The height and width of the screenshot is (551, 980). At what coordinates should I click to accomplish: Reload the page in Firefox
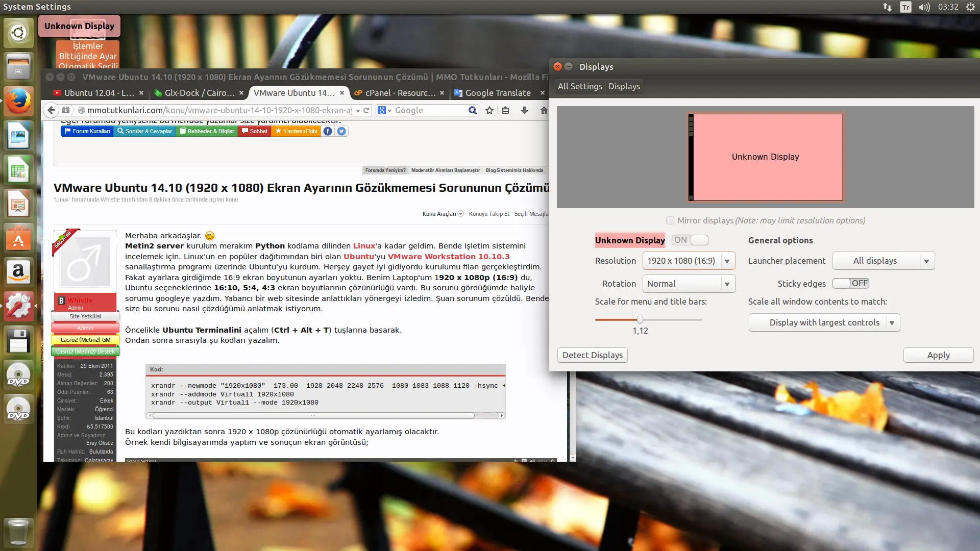click(366, 110)
